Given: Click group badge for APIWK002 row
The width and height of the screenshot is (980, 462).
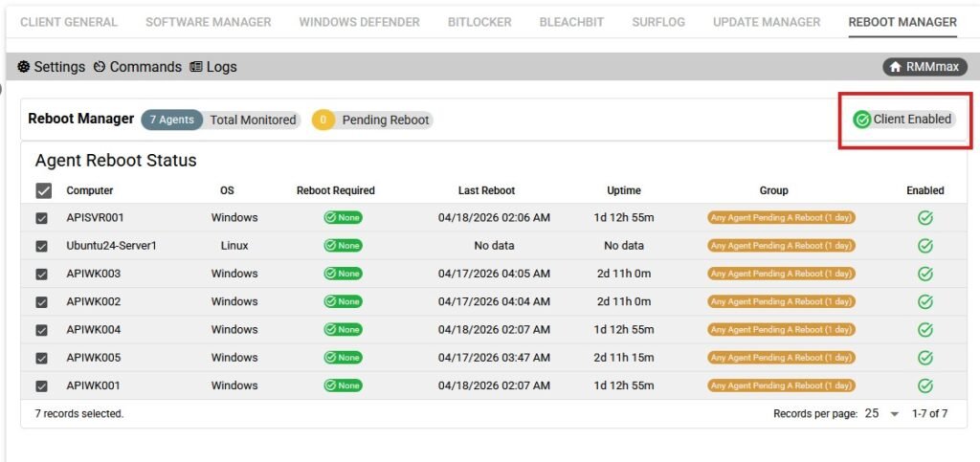Looking at the screenshot, I should coord(781,301).
